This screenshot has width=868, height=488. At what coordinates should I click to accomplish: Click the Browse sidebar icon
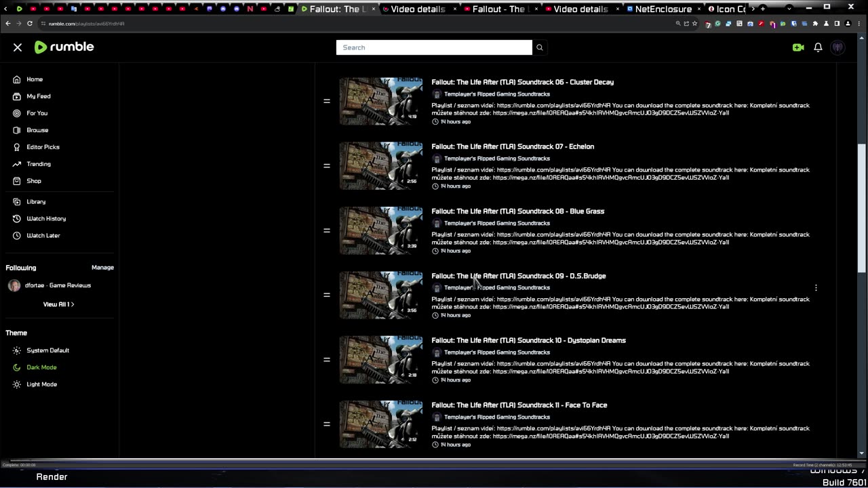(17, 130)
